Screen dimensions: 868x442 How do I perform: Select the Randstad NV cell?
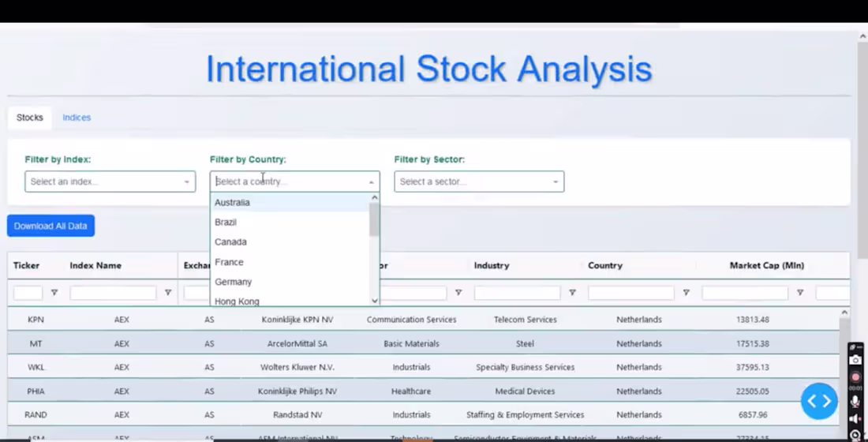(297, 415)
